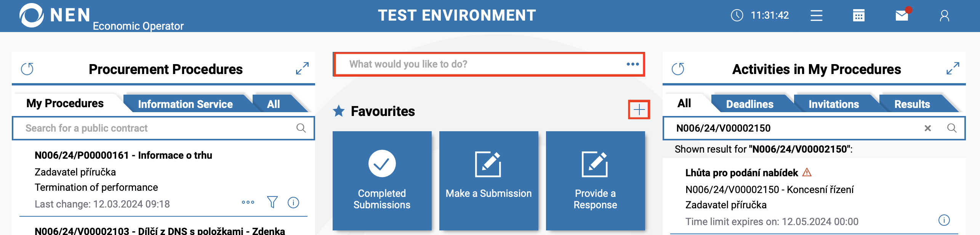980x235 pixels.
Task: Filter the N006/24/P00000161 procedure
Action: point(272,202)
